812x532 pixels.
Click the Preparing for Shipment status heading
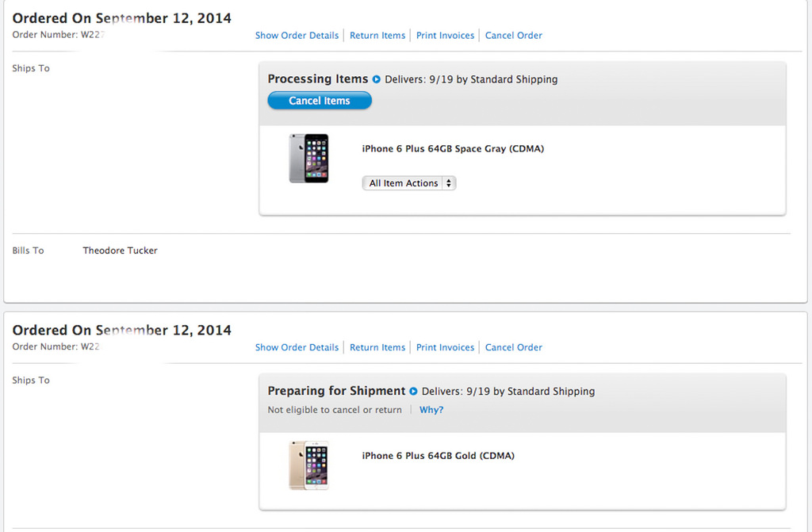click(336, 391)
